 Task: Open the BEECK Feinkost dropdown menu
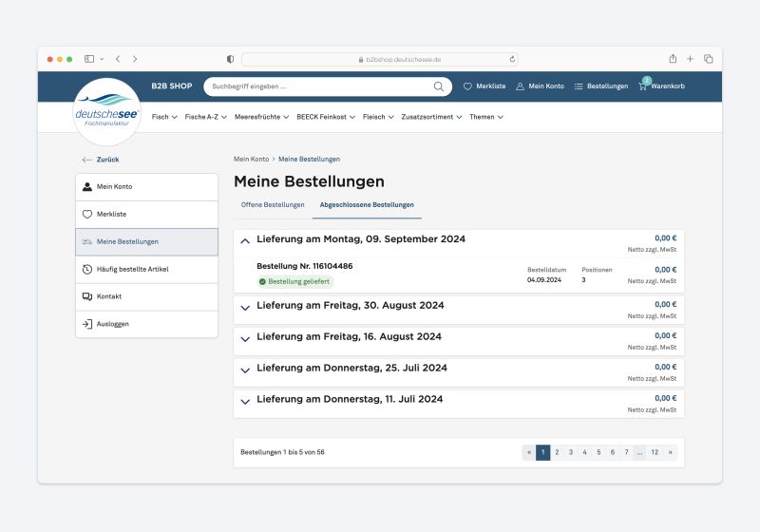point(326,117)
